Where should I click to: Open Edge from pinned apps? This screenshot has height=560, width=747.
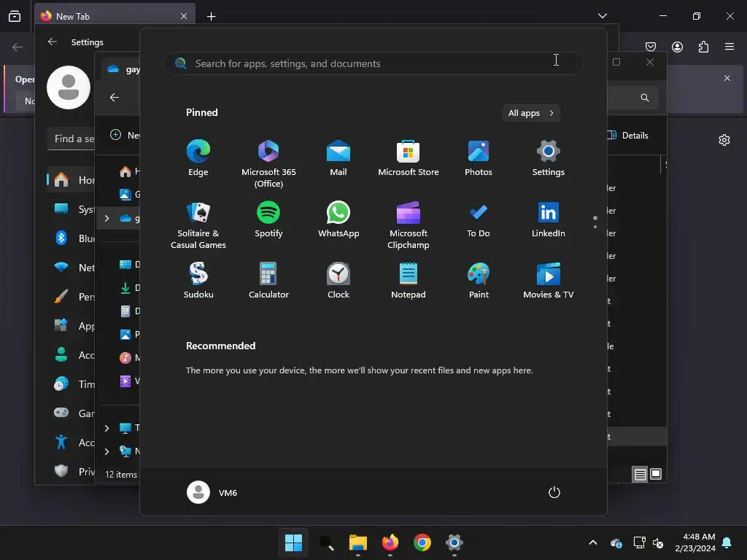(x=198, y=158)
